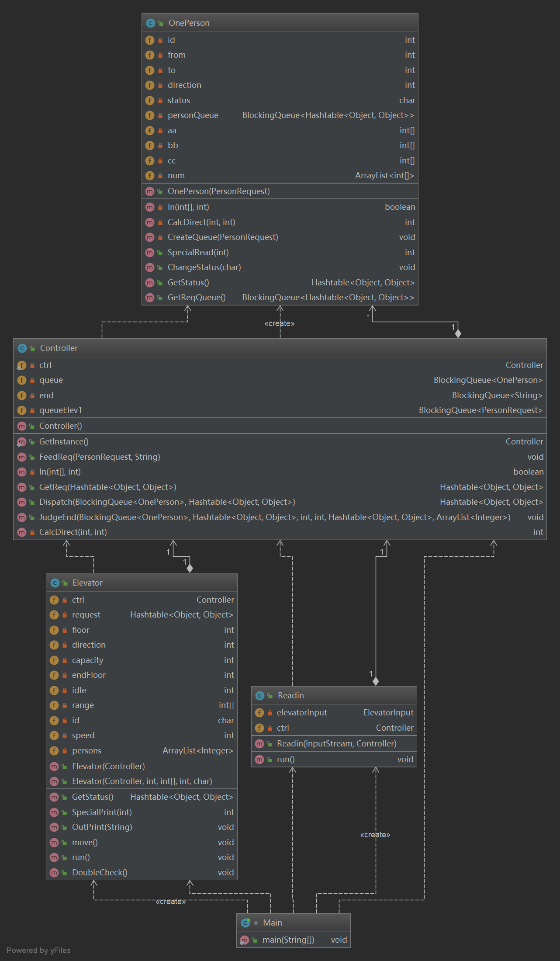This screenshot has height=961, width=560.
Task: Select Elevator(Controller, int, int[], int, char) constructor
Action: click(142, 781)
